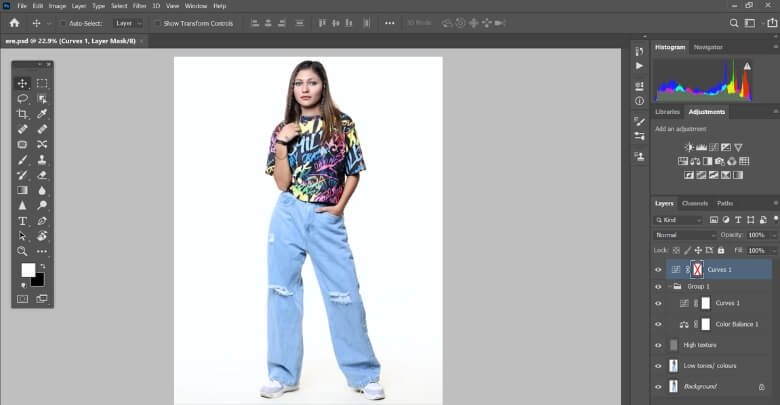Add a Photo Filter adjustment
The width and height of the screenshot is (780, 405).
click(x=719, y=161)
